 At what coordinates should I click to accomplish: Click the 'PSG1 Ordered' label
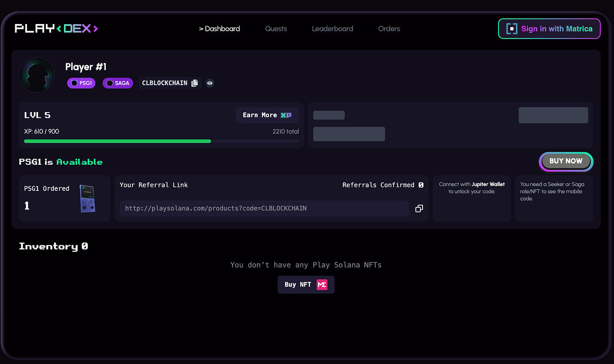tap(47, 188)
